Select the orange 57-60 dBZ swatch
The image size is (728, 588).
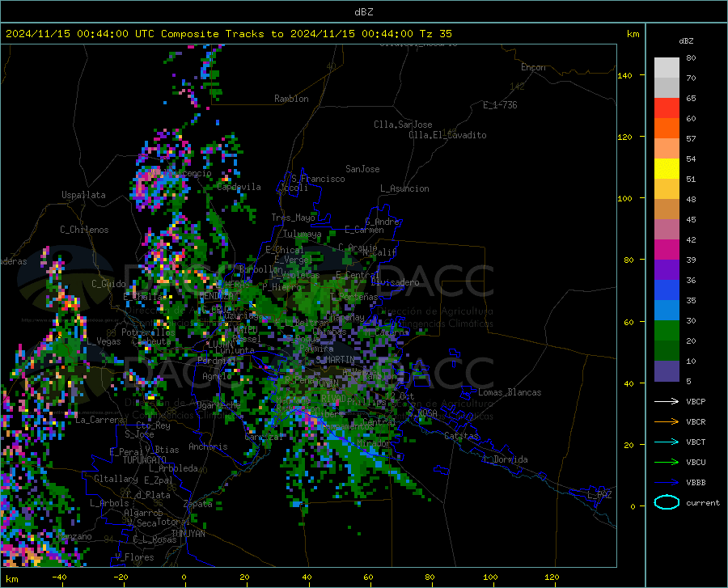click(x=667, y=129)
